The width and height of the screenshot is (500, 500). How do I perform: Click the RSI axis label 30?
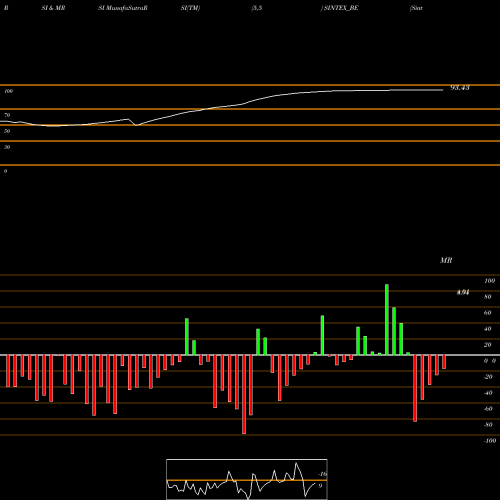(x=7, y=147)
